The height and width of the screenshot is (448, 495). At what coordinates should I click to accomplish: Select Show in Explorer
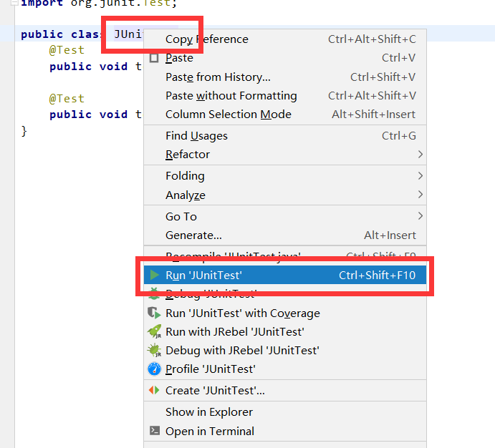[x=285, y=412]
